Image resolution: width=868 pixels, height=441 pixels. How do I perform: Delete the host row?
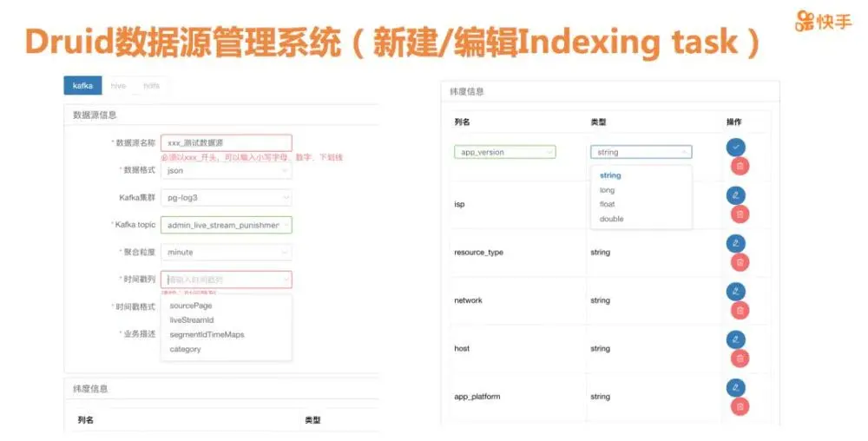click(740, 359)
